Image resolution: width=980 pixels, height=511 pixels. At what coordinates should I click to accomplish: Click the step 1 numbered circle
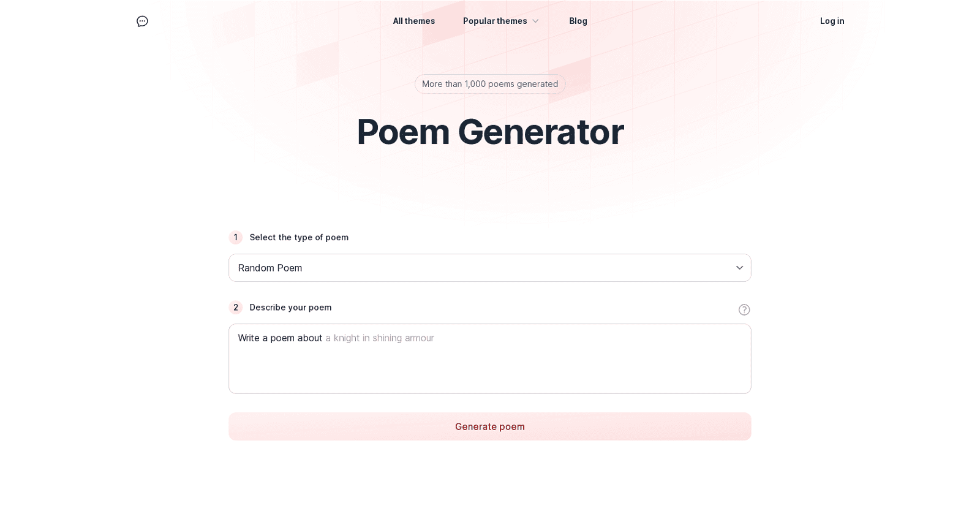point(236,238)
